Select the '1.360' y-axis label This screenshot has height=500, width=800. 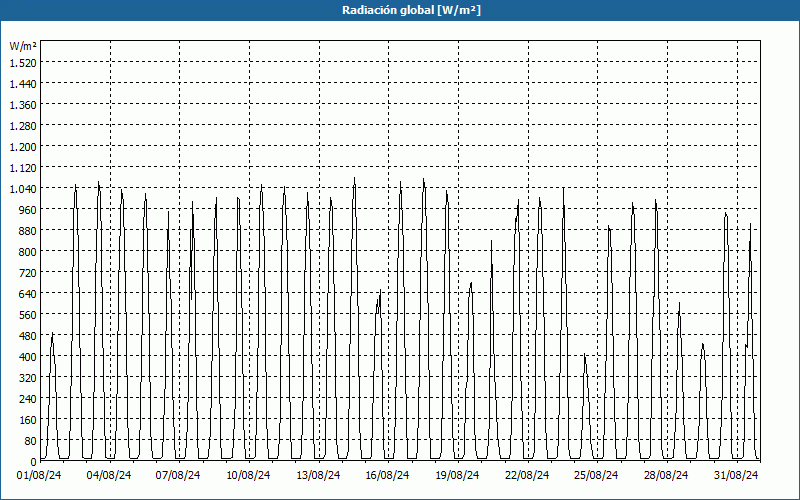(23, 105)
